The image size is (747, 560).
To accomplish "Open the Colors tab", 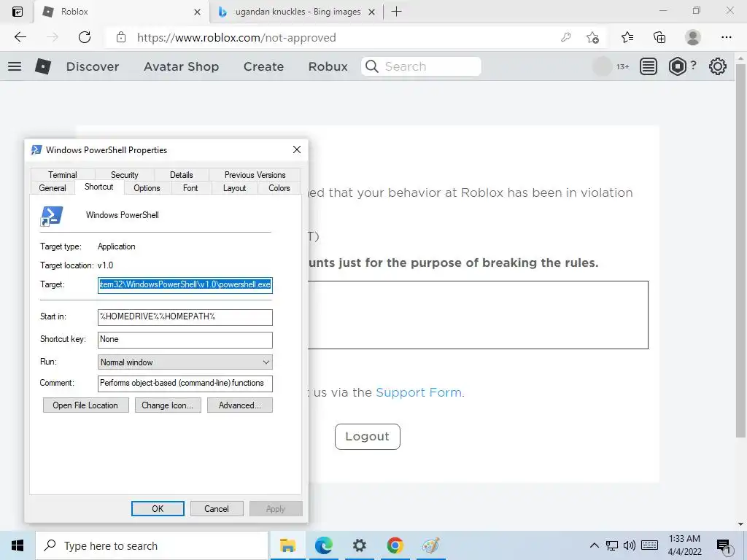I will click(x=279, y=188).
